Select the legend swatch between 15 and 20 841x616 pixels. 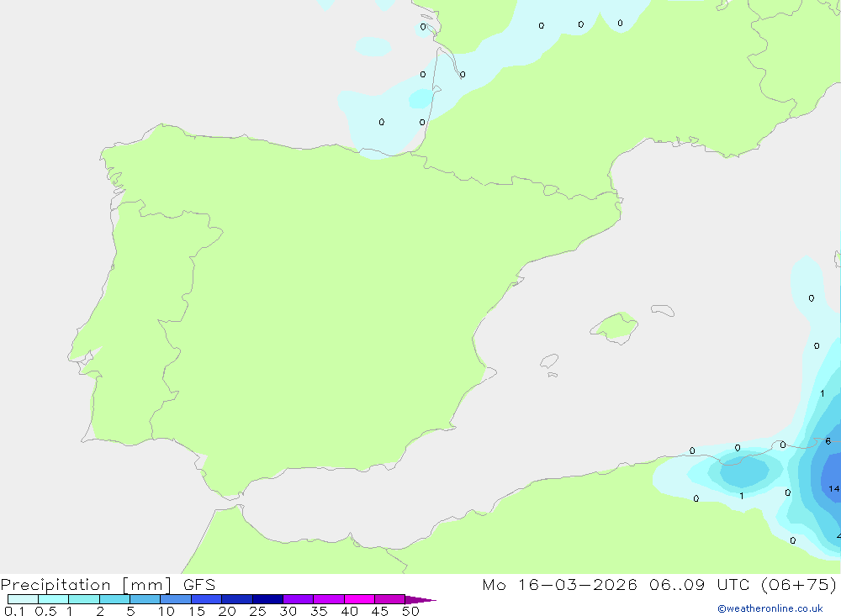click(206, 599)
